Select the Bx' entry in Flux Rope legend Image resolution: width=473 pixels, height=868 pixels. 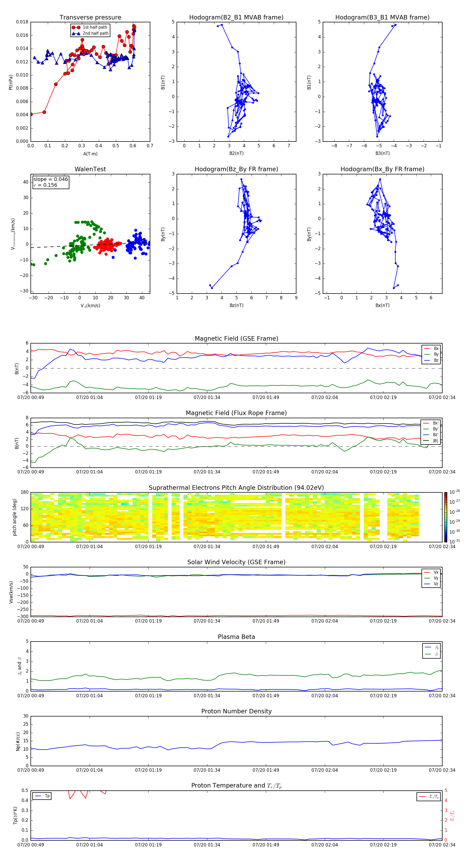point(431,423)
